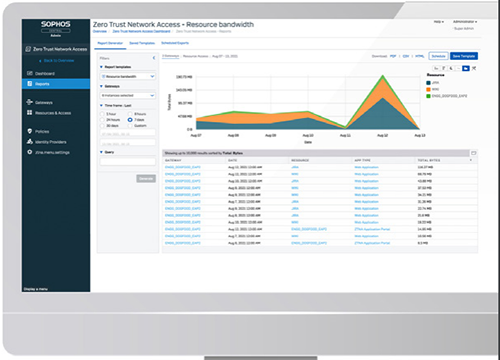Screen dimensions: 500x360
Task: Click the Aug 12 peak in chart
Action: pos(383,76)
